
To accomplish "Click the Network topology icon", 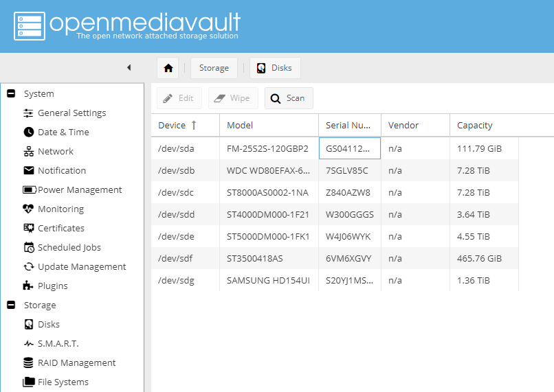I will [28, 151].
